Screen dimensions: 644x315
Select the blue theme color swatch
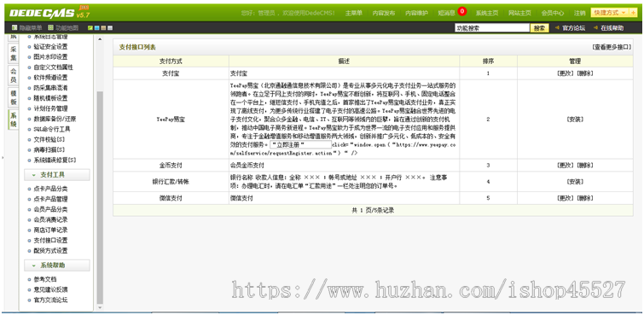[97, 28]
